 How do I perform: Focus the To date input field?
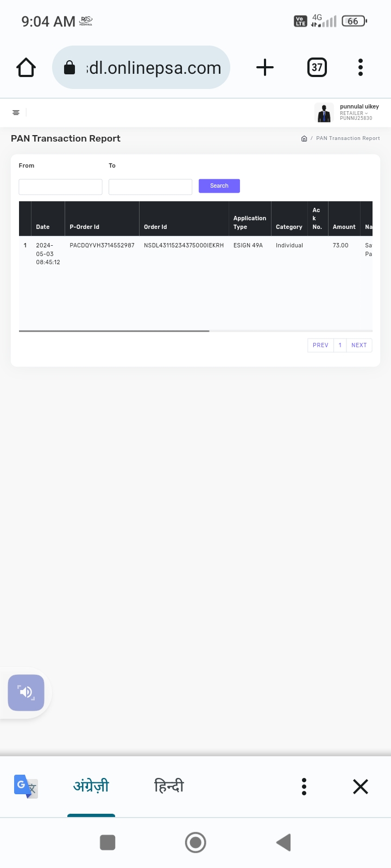click(150, 187)
